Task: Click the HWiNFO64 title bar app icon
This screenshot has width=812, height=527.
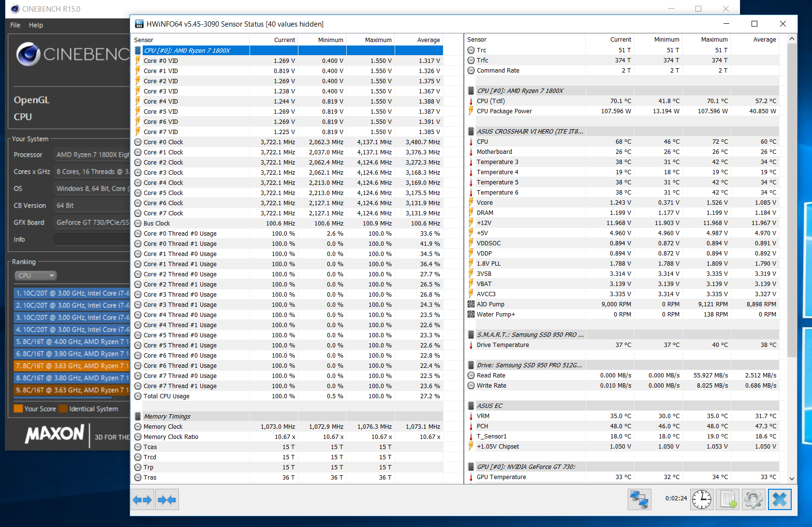Action: [139, 24]
